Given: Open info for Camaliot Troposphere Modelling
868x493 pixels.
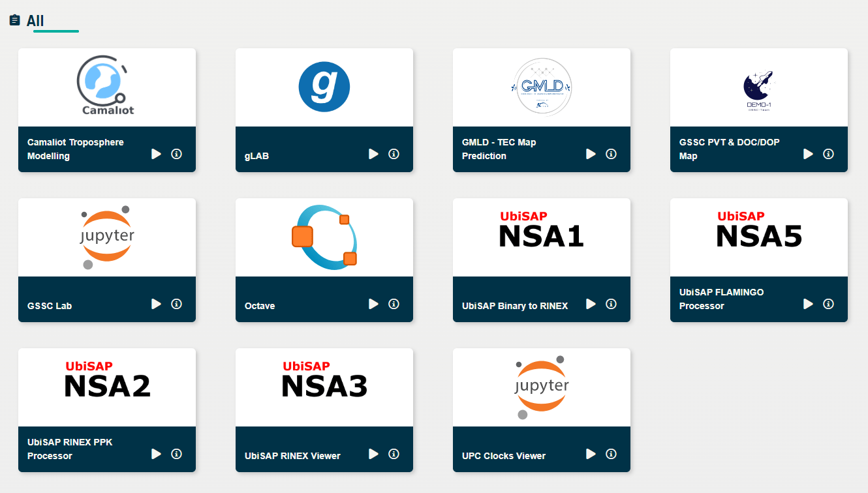Looking at the screenshot, I should [176, 154].
